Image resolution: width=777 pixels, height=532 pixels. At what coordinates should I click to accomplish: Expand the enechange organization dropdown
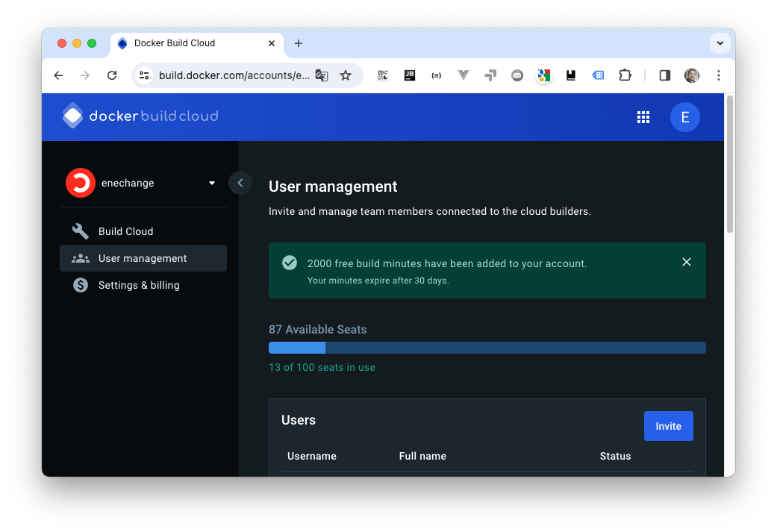[211, 183]
